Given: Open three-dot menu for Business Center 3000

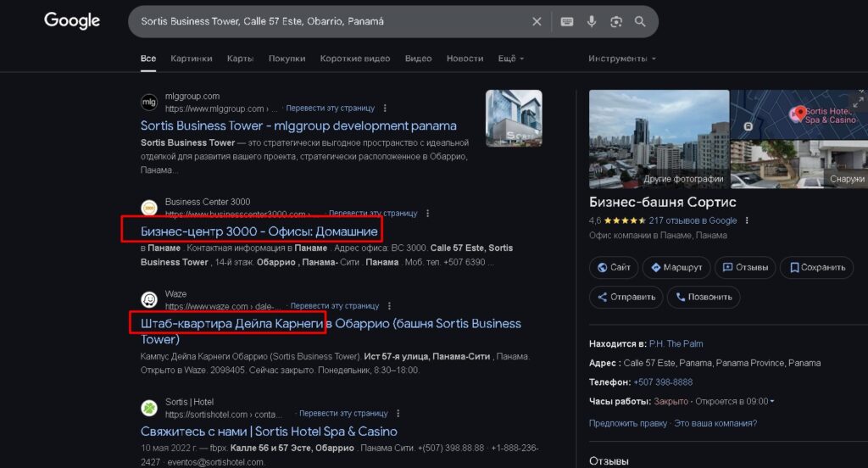Looking at the screenshot, I should pos(427,214).
